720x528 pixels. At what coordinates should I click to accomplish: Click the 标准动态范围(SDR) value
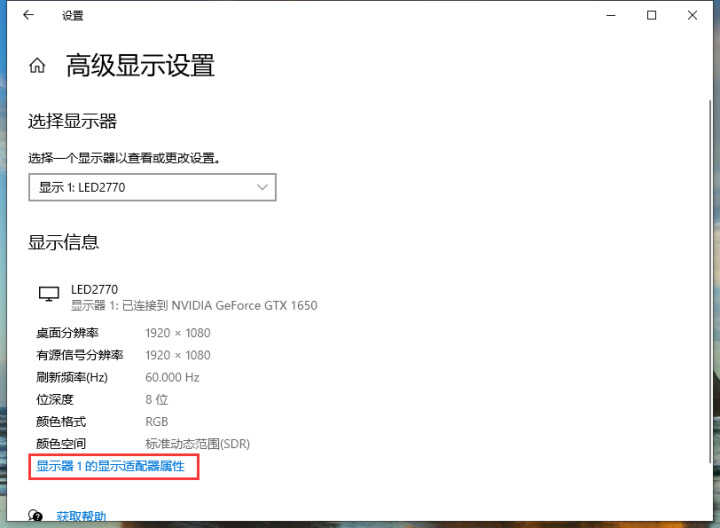[x=197, y=444]
